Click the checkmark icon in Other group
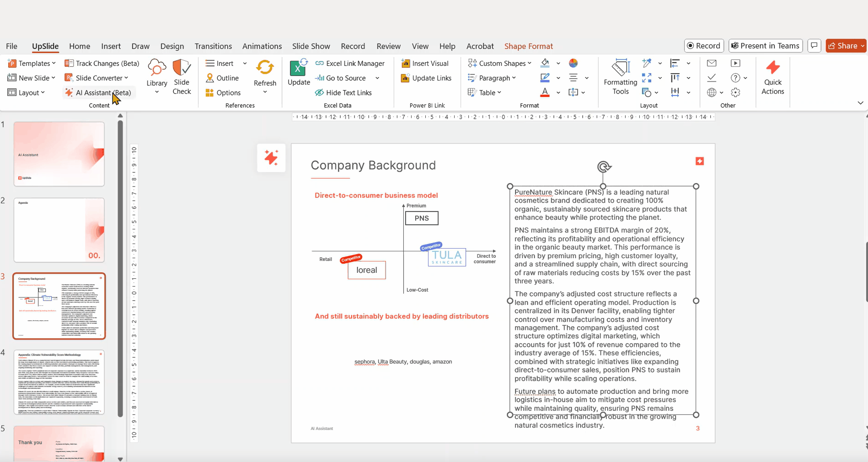868x462 pixels. point(712,78)
